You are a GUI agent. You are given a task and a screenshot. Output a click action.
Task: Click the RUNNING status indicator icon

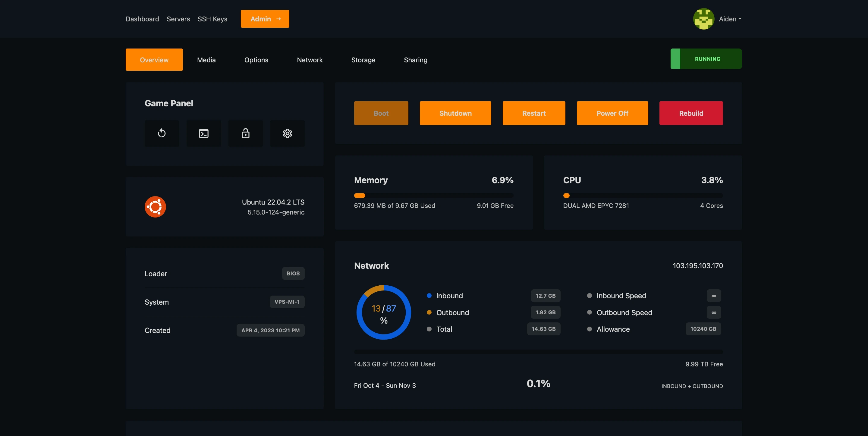point(675,58)
